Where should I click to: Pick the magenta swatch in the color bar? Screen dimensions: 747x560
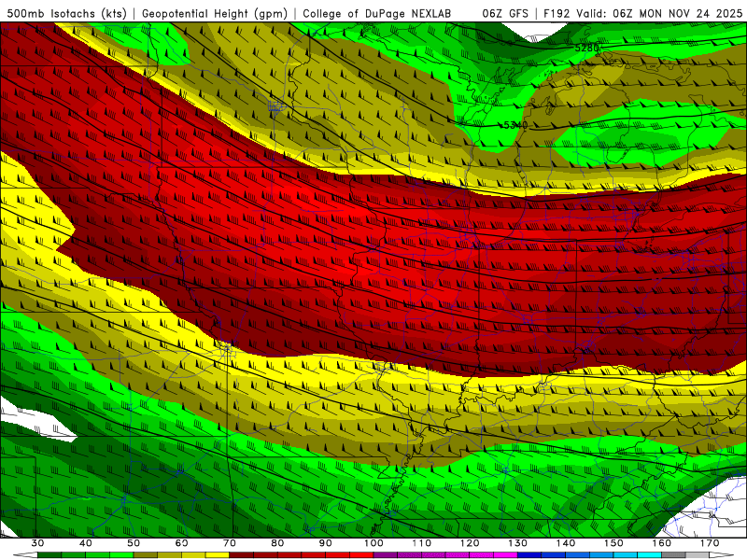click(505, 555)
